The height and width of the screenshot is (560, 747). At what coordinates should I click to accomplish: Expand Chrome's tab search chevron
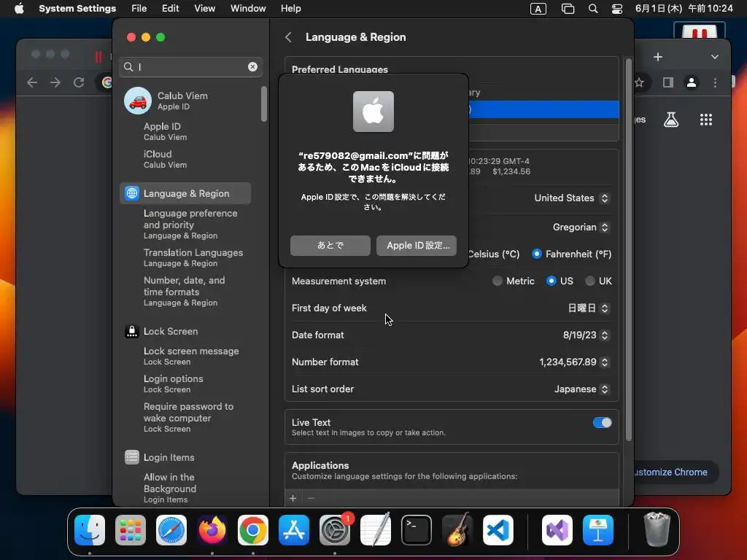[x=715, y=57]
